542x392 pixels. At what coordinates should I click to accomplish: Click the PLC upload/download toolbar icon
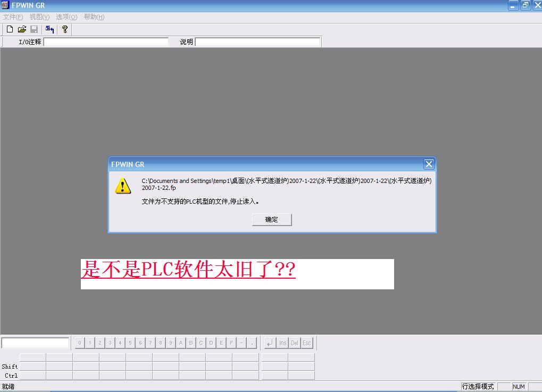point(49,29)
